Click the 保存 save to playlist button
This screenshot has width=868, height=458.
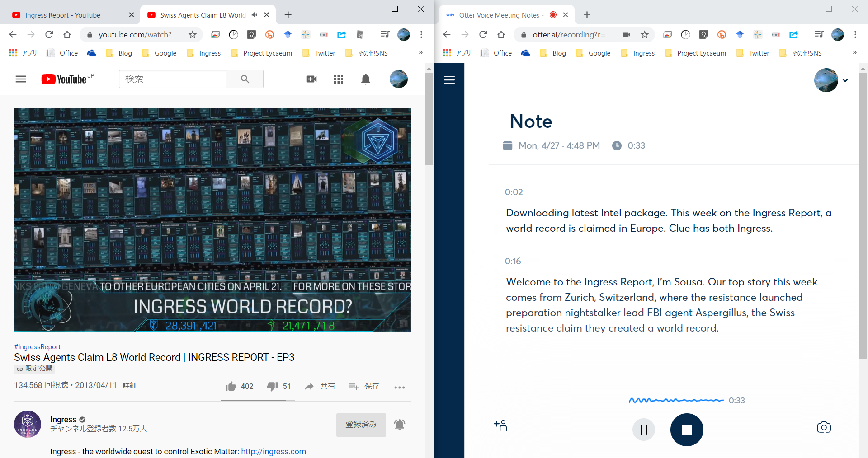coord(364,386)
